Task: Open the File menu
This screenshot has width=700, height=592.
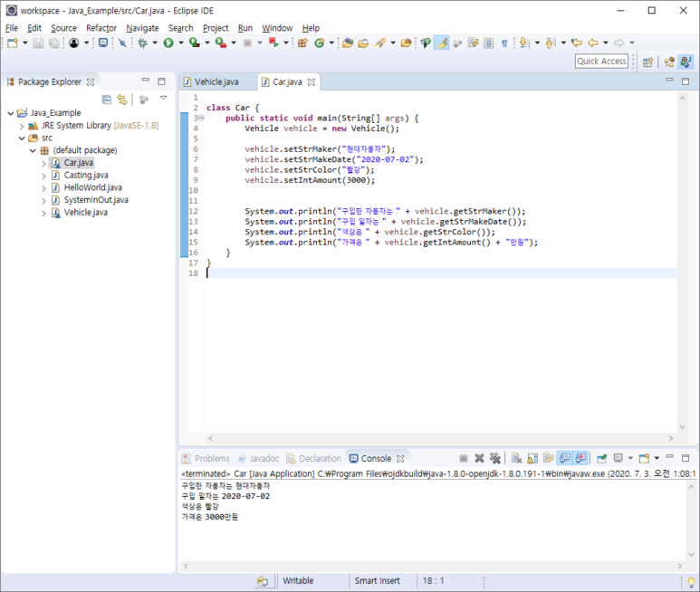Action: tap(12, 28)
